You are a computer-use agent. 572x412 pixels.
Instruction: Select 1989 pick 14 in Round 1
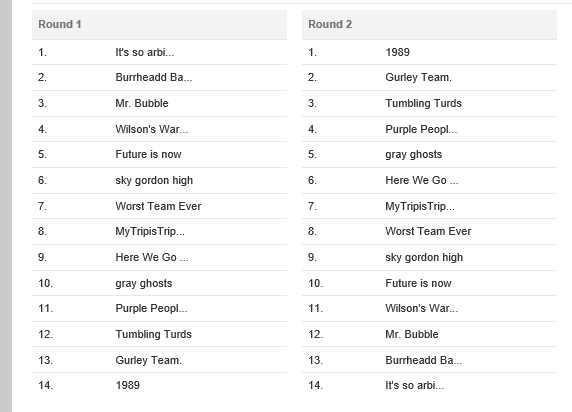click(x=128, y=385)
